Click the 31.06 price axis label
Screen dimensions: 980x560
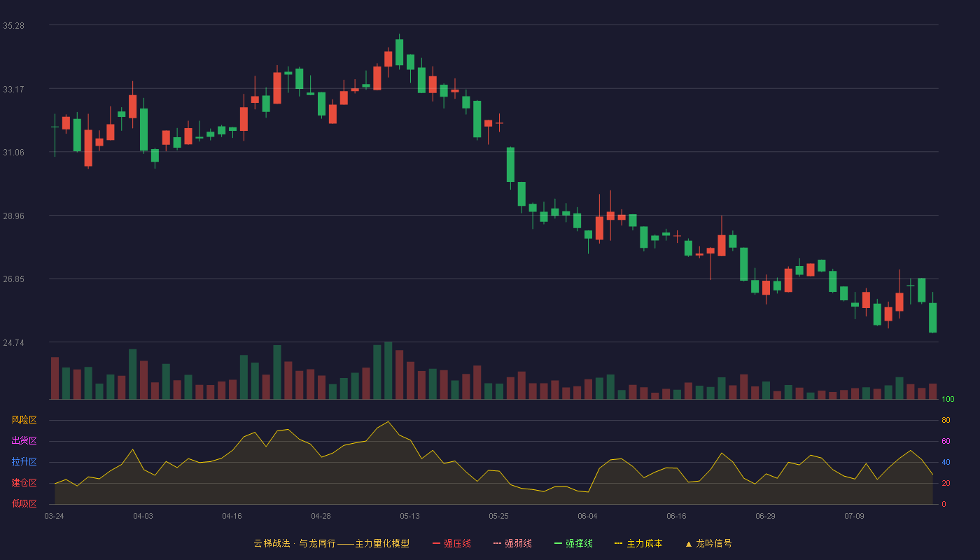pyautogui.click(x=13, y=153)
